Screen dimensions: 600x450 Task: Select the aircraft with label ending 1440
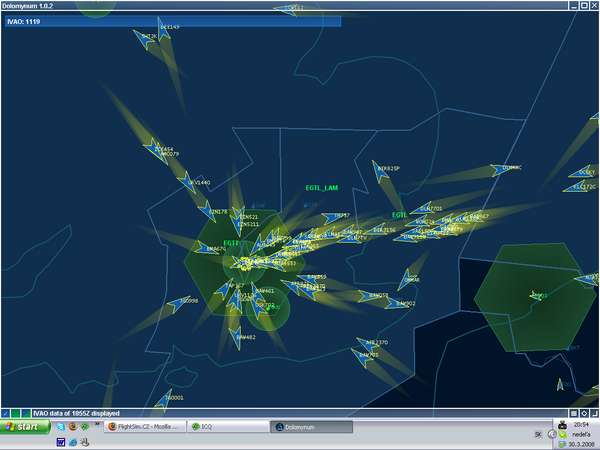(188, 182)
